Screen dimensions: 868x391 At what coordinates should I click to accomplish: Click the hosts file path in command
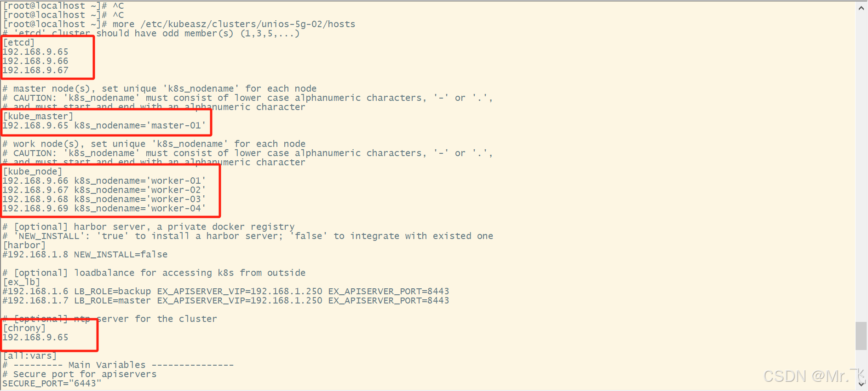click(x=248, y=24)
